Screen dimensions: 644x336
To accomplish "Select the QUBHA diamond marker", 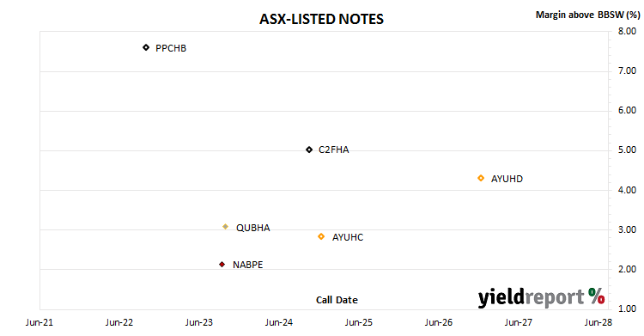I will point(225,227).
